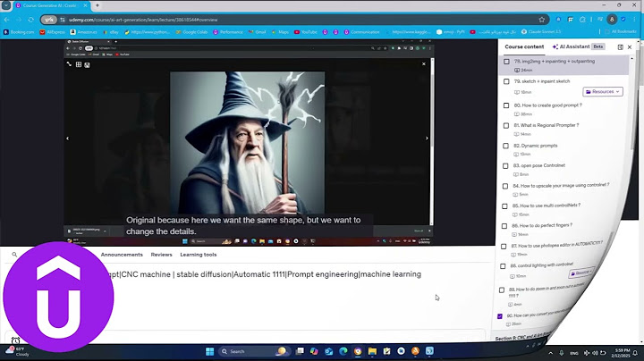644x361 pixels.
Task: Open lecture 82 Dynamic prompts
Action: click(x=536, y=146)
